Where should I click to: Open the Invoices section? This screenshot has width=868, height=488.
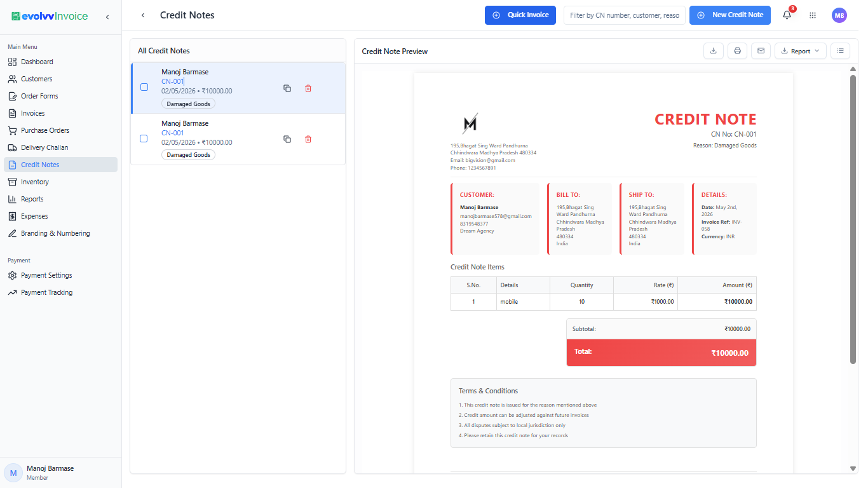pos(60,113)
